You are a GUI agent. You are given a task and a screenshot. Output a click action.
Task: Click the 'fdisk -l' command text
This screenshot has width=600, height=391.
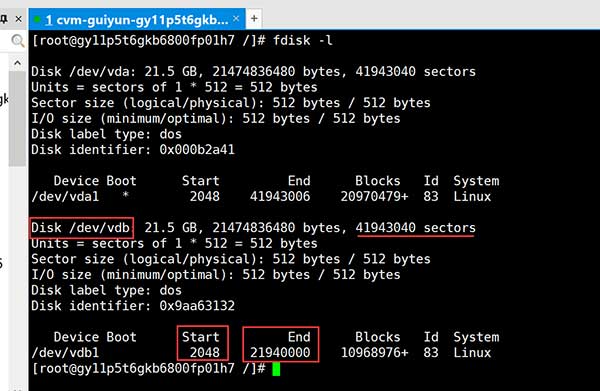point(303,40)
